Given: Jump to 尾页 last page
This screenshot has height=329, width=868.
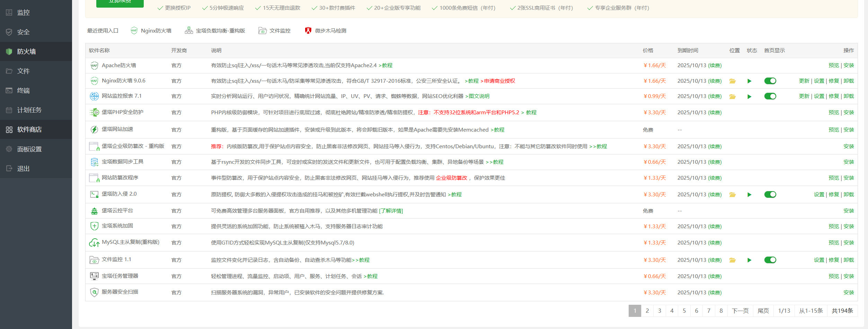Looking at the screenshot, I should point(763,311).
